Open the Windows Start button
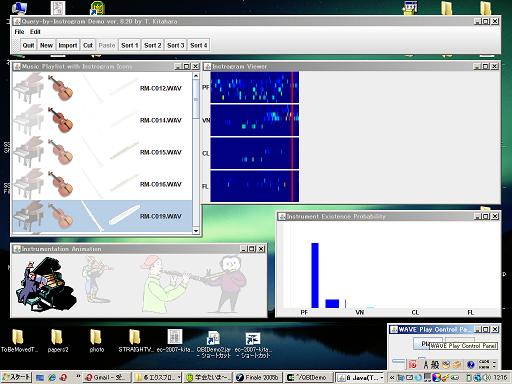This screenshot has height=384, width=512. pyautogui.click(x=16, y=377)
